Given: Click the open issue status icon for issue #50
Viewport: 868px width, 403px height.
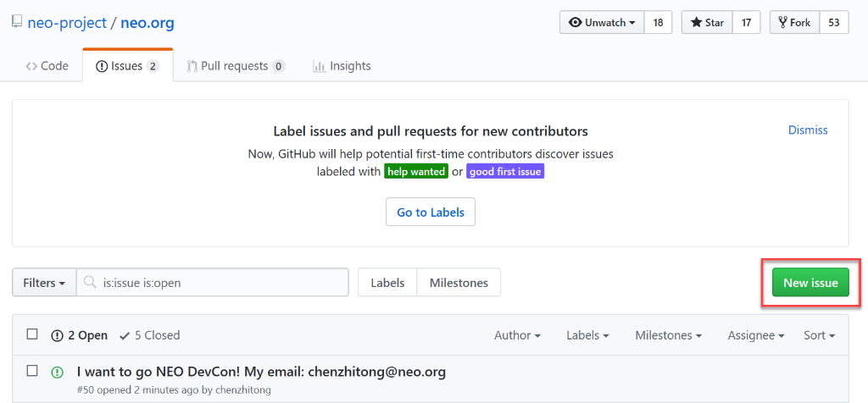Looking at the screenshot, I should pos(57,372).
